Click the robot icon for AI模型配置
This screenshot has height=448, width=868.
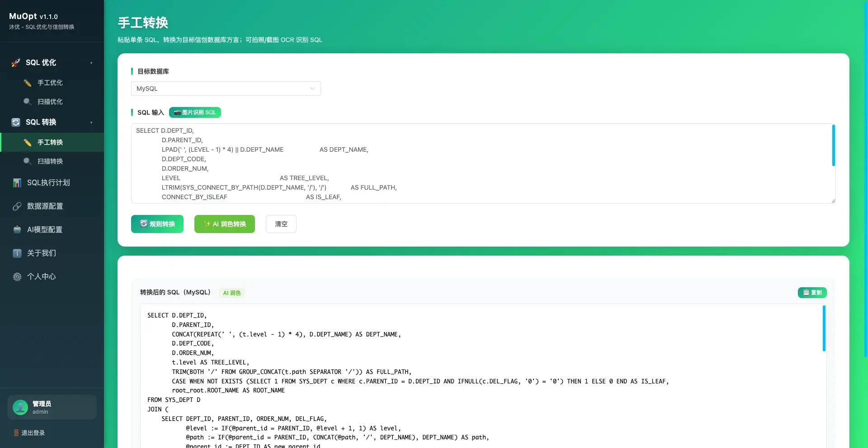(17, 230)
